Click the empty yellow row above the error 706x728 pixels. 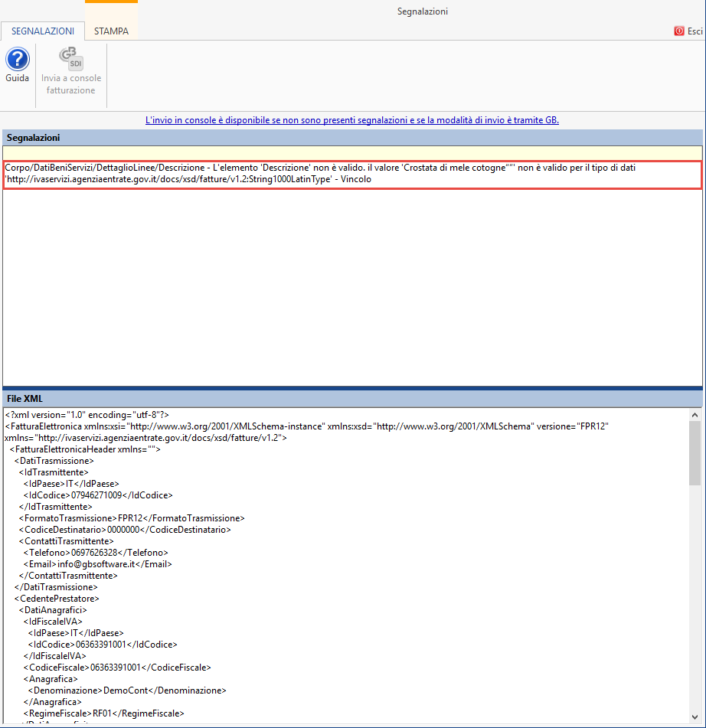tap(352, 153)
